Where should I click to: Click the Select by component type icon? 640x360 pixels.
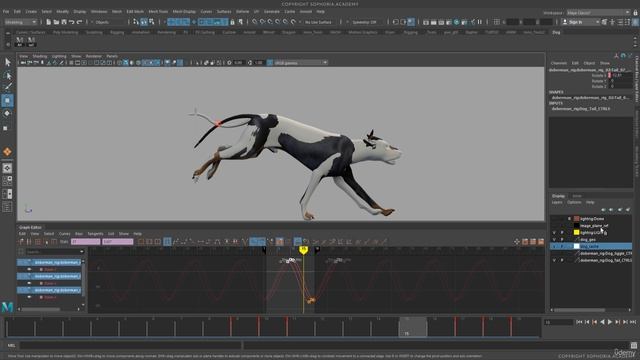pos(151,22)
